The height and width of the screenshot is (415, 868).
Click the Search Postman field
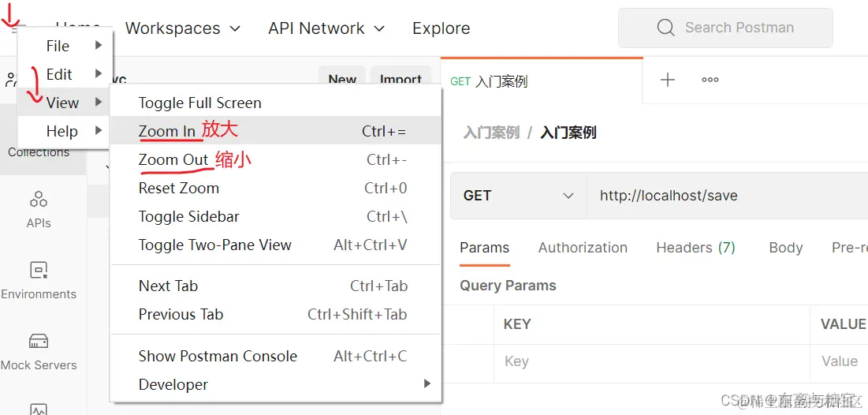pyautogui.click(x=726, y=28)
